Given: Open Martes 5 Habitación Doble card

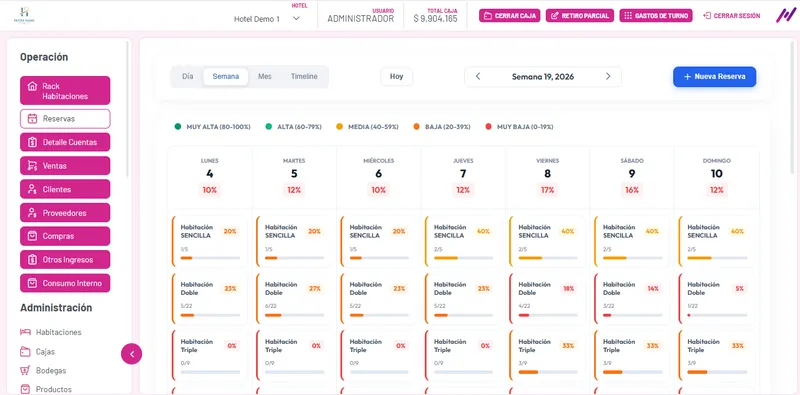Looking at the screenshot, I should click(x=294, y=299).
